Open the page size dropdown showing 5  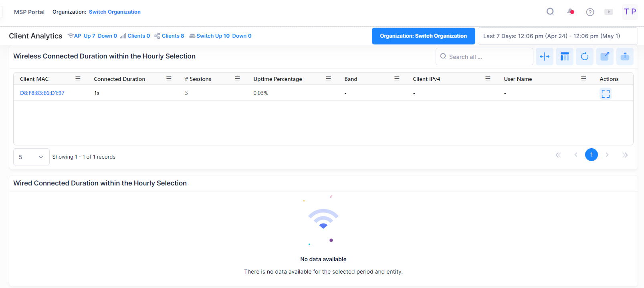[31, 157]
